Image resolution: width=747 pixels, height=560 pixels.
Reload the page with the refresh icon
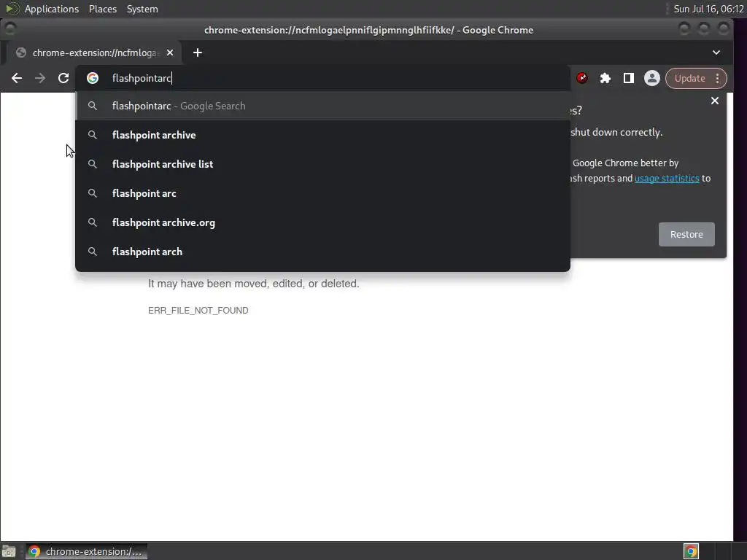(63, 78)
